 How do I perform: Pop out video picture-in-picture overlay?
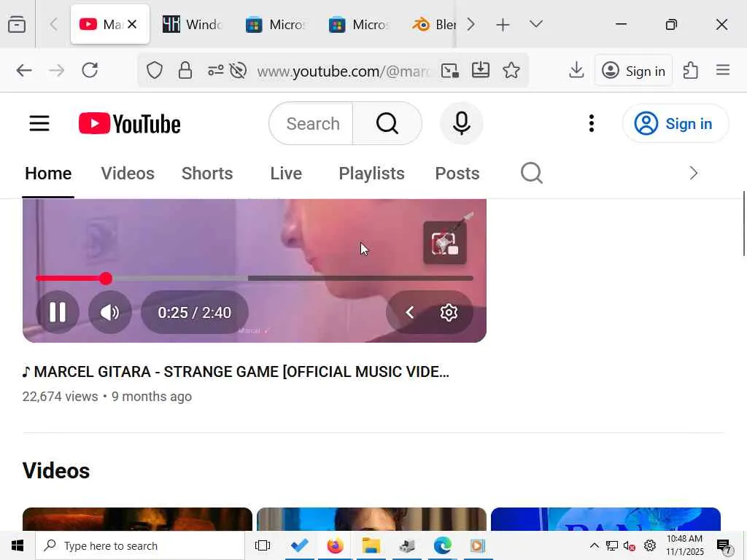point(445,243)
